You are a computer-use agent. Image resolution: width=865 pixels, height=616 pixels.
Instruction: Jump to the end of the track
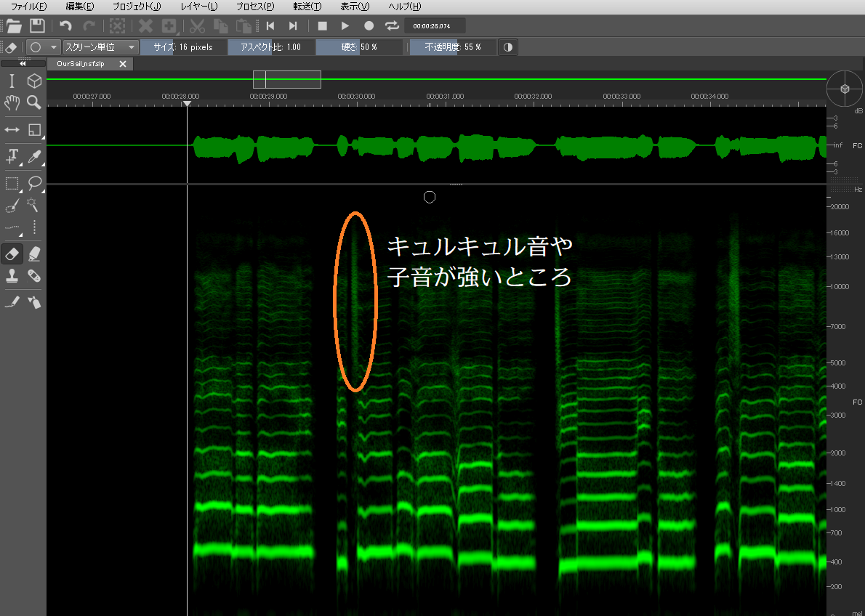point(294,26)
